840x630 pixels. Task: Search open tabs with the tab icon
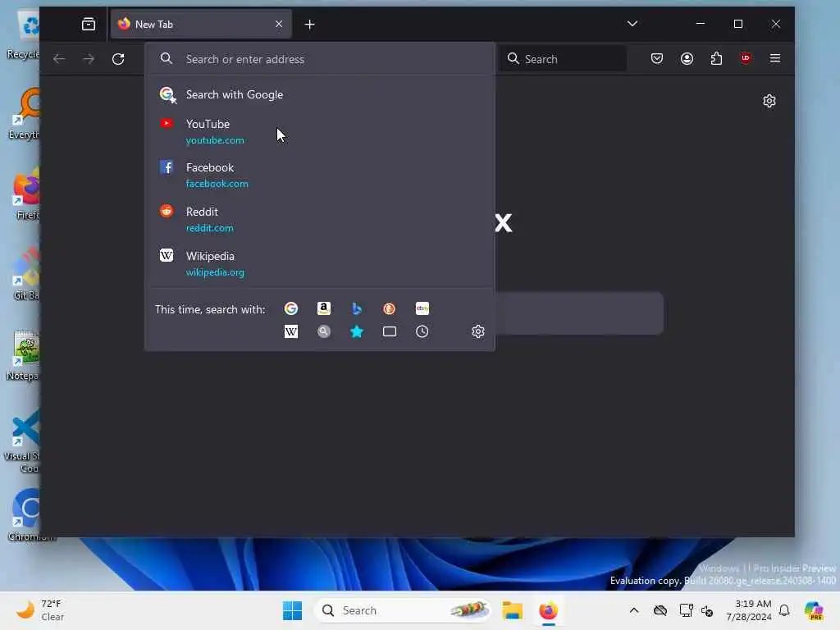[390, 331]
